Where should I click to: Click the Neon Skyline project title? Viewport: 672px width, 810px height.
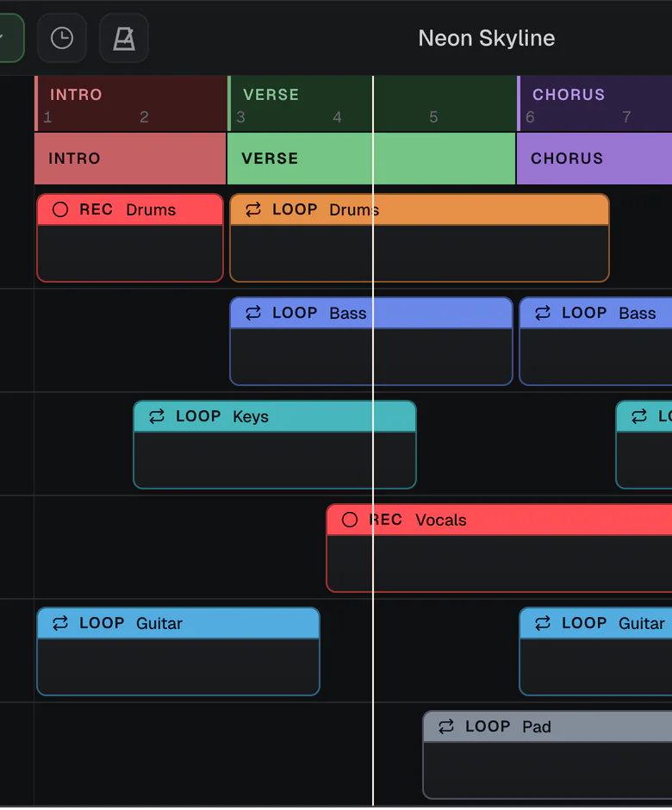click(x=486, y=38)
